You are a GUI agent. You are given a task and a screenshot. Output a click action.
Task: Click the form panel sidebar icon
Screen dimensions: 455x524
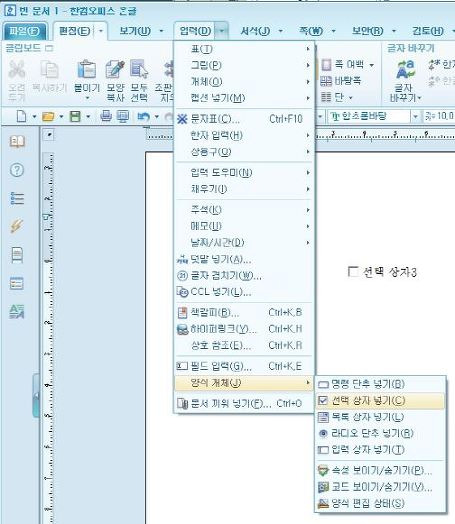click(x=17, y=283)
